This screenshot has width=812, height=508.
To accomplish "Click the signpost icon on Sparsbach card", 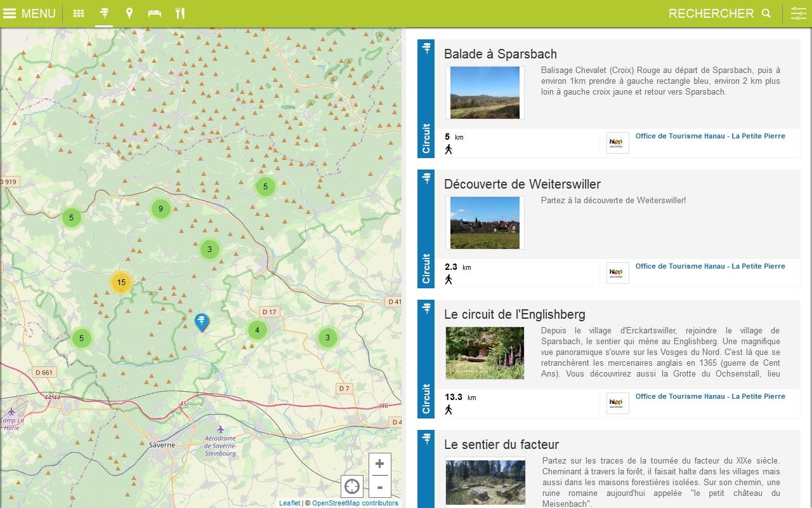I will (426, 48).
